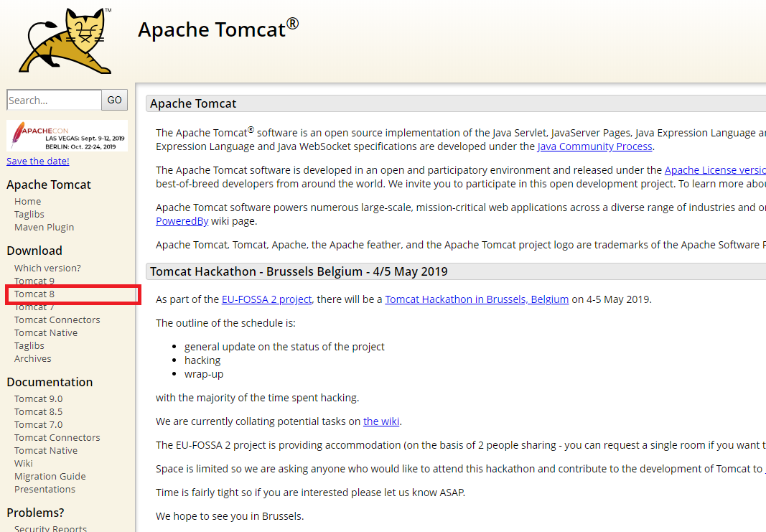
Task: Click 'The outline of the schedule is:' text
Action: click(225, 323)
